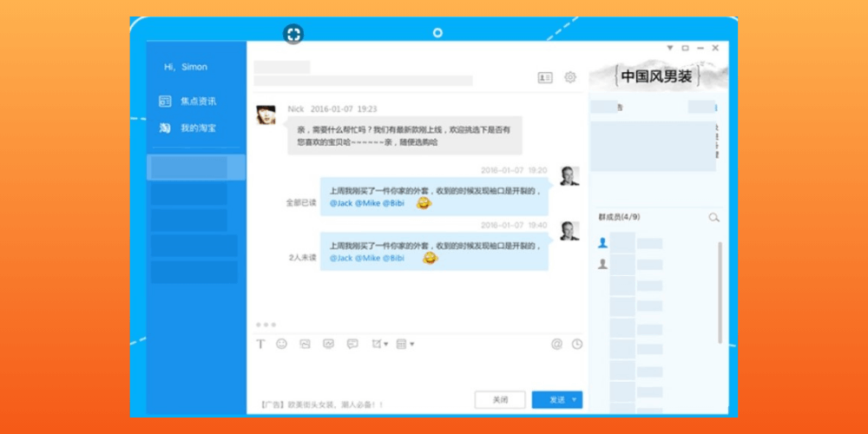Image resolution: width=868 pixels, height=434 pixels.
Task: Click the 全部已读 read status
Action: [301, 203]
